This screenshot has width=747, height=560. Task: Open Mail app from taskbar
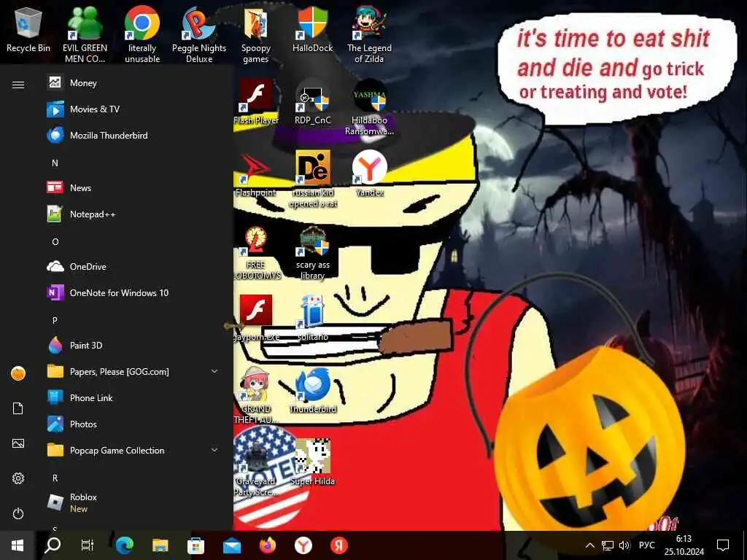(x=232, y=545)
